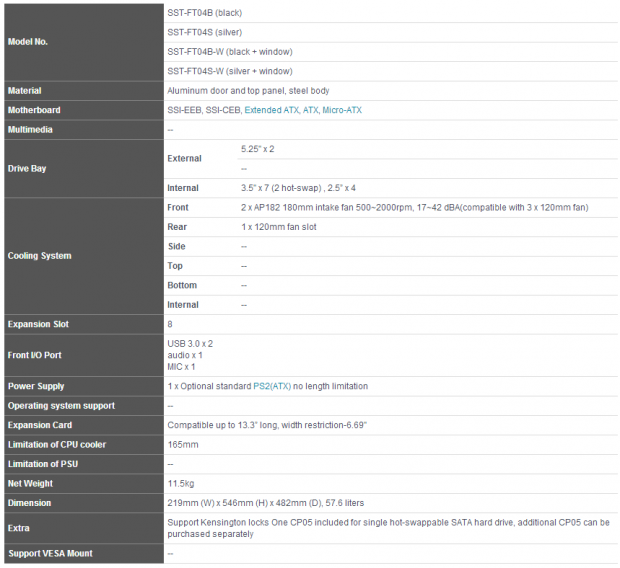This screenshot has height=568, width=620.
Task: Open the PS2(ATX) power supply link
Action: [272, 386]
